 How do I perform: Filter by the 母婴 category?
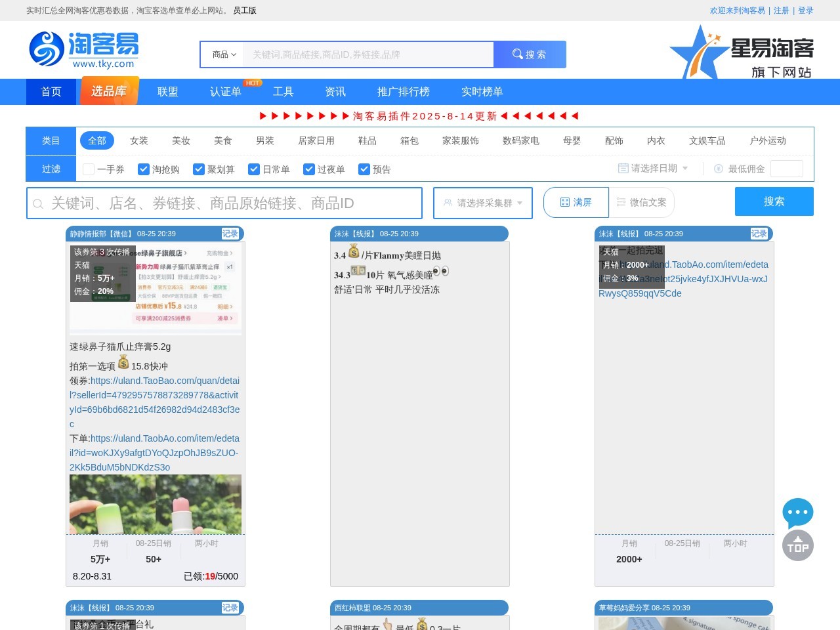(572, 140)
